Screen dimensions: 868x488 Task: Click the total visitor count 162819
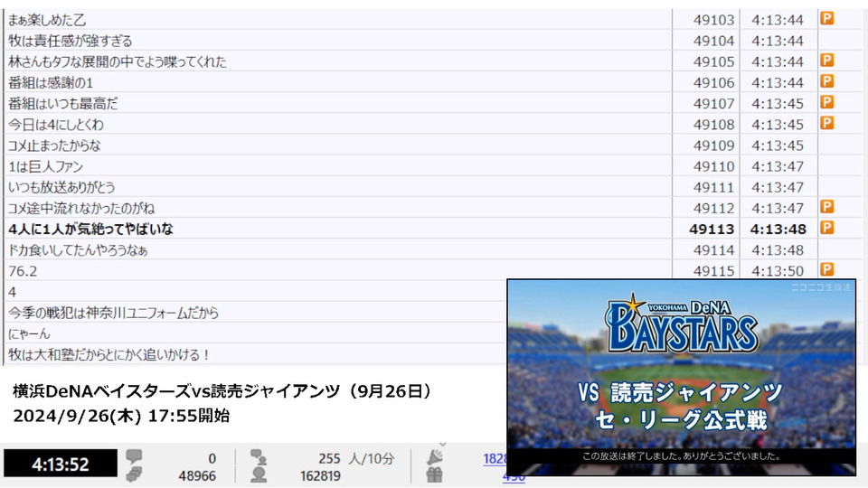pos(320,476)
